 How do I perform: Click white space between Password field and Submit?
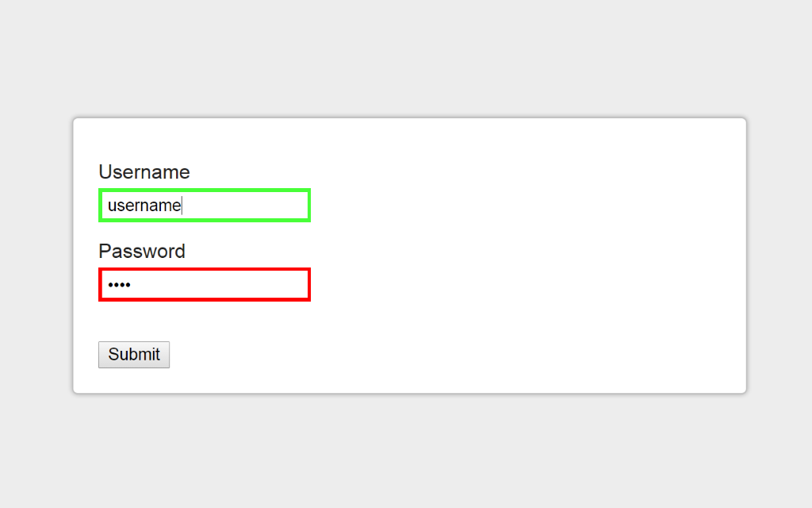pyautogui.click(x=205, y=321)
